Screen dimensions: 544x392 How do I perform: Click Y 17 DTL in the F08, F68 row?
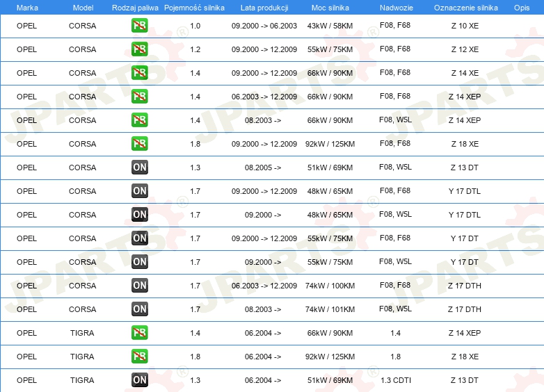[x=465, y=191]
